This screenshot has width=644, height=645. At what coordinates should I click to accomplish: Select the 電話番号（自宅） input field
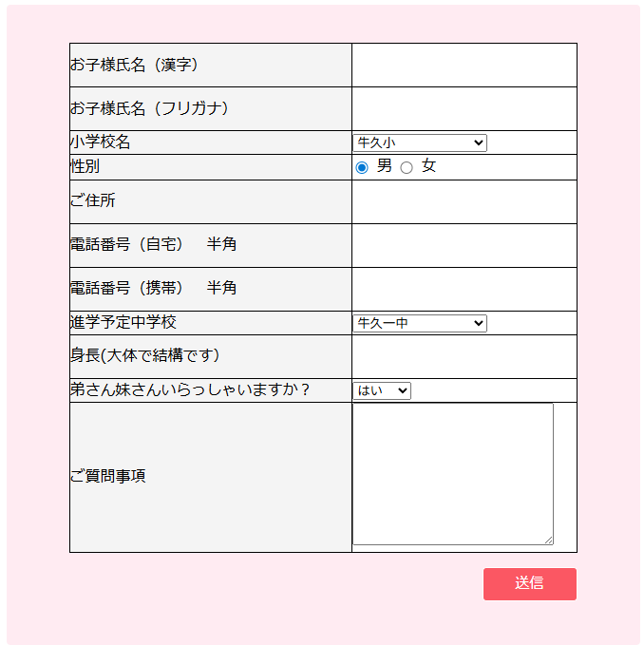click(464, 245)
